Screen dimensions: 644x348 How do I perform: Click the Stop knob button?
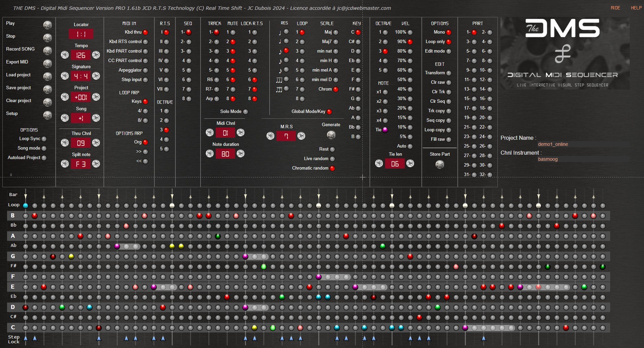point(48,37)
